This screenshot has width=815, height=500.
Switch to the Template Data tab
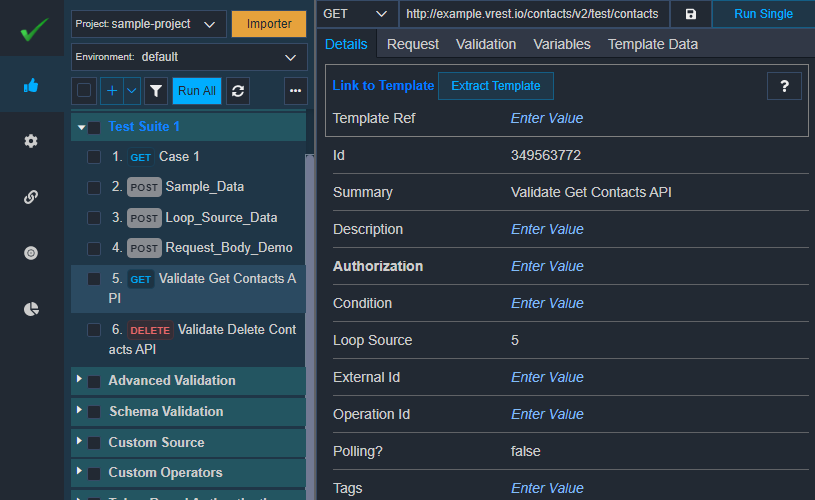coord(653,44)
